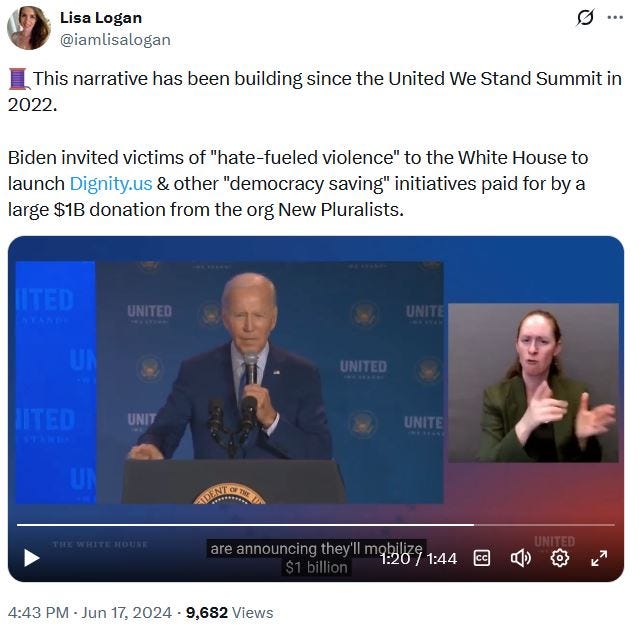The height and width of the screenshot is (634, 639).
Task: Enter fullscreen with the expand arrows icon
Action: 599,558
